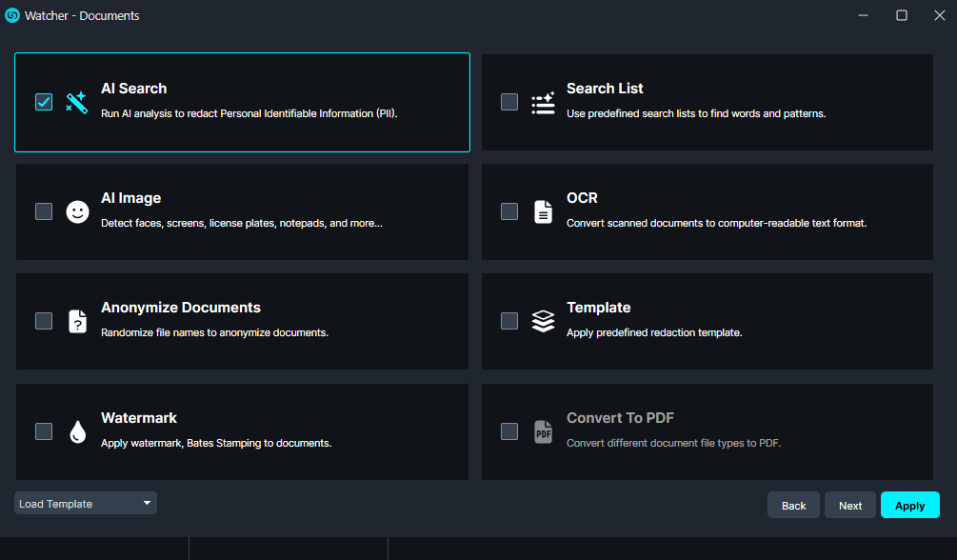Click the Watcher app logo in title bar
This screenshot has height=560, width=957.
pos(12,15)
